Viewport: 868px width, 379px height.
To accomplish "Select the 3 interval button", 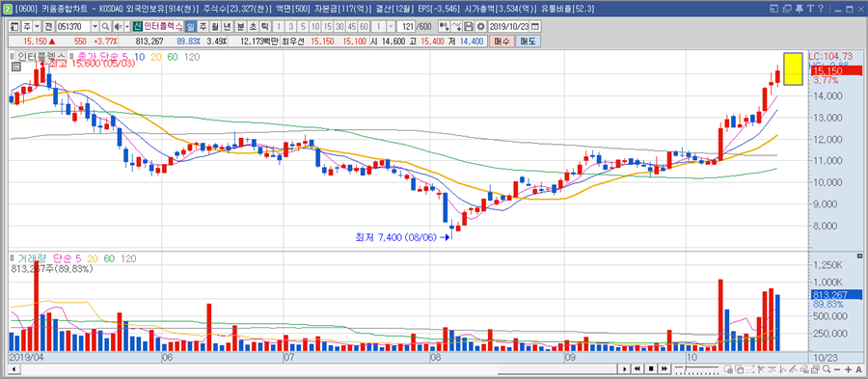I will [x=291, y=27].
